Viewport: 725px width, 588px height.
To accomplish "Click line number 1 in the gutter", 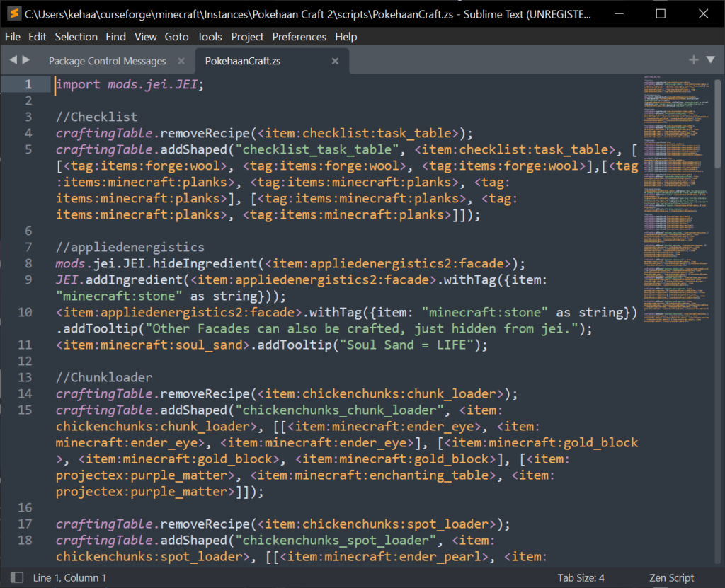I will coord(28,84).
